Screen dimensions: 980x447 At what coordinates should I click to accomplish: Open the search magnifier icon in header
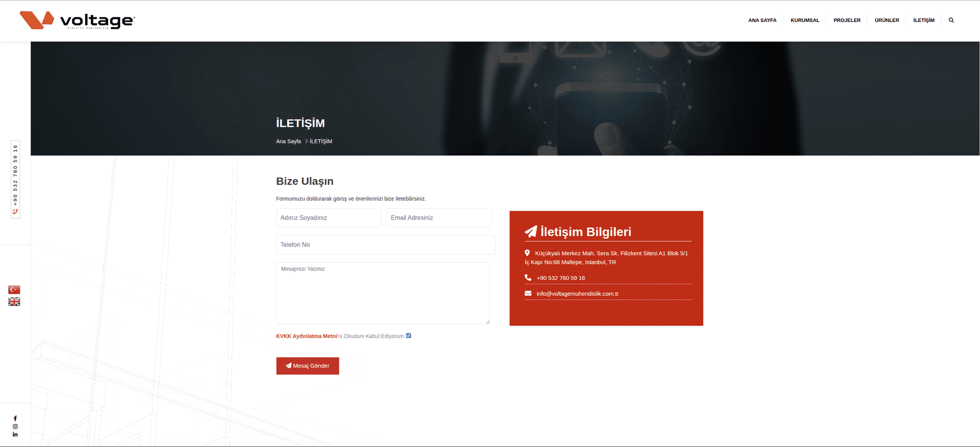pos(951,20)
